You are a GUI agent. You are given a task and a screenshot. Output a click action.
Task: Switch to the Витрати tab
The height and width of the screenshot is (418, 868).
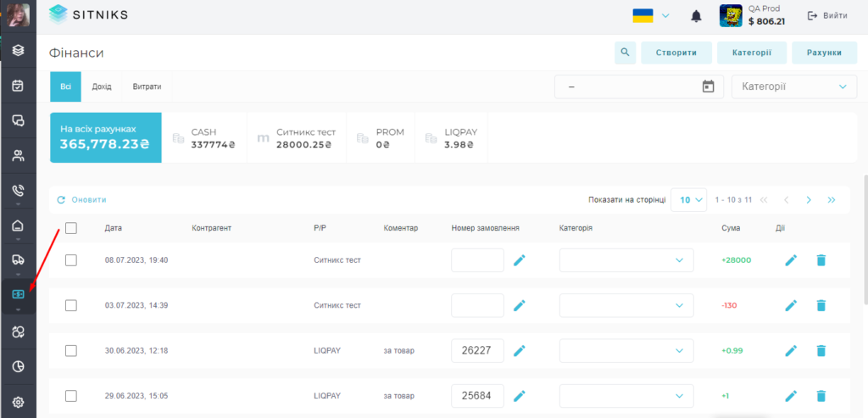tap(147, 87)
